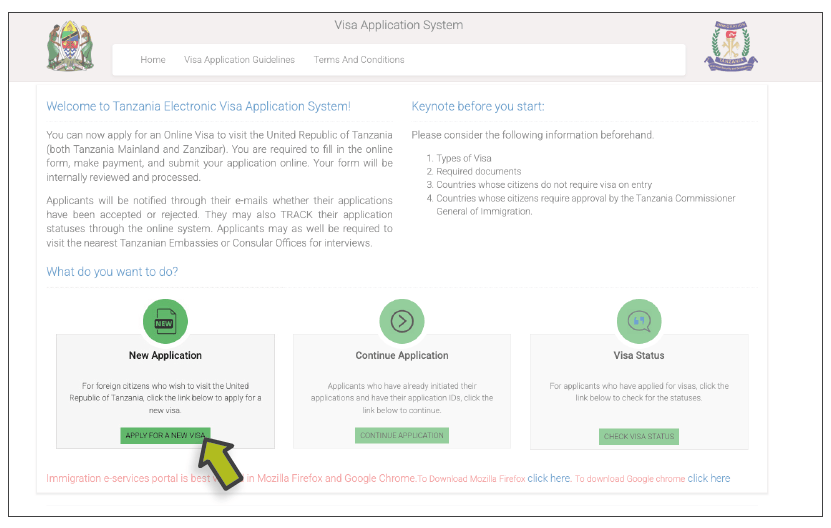Click the For applicants who have applied text
This screenshot has height=528, width=831.
(x=639, y=392)
